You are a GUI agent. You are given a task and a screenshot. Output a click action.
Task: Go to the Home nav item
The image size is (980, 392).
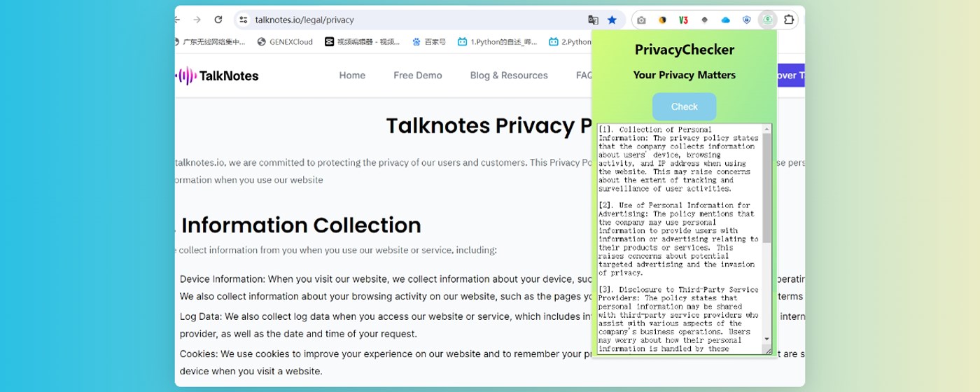pos(352,76)
